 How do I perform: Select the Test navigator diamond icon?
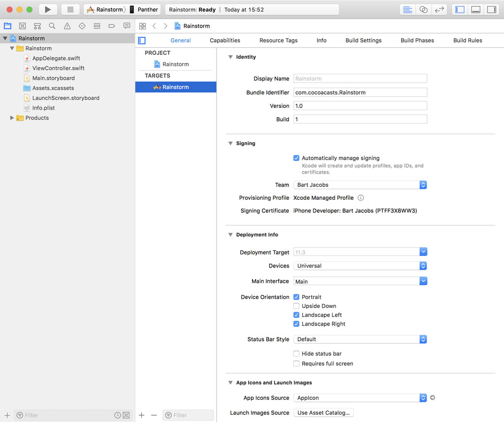pyautogui.click(x=82, y=26)
